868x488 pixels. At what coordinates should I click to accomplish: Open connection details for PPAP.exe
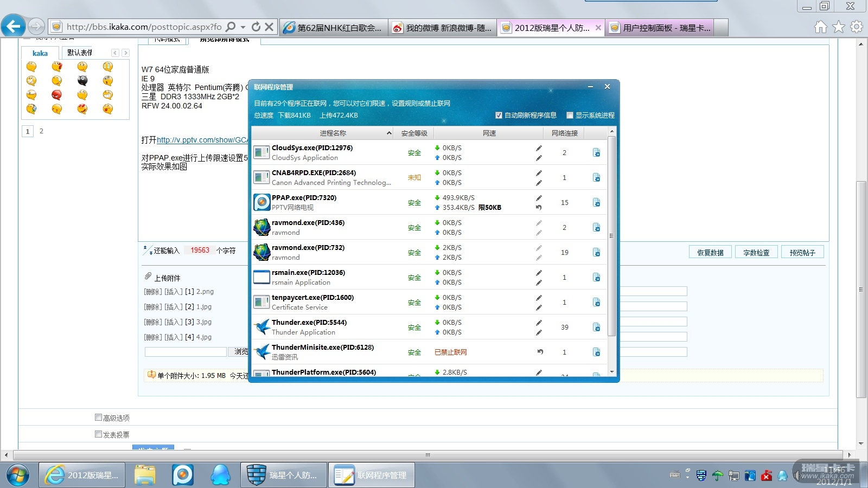click(596, 203)
